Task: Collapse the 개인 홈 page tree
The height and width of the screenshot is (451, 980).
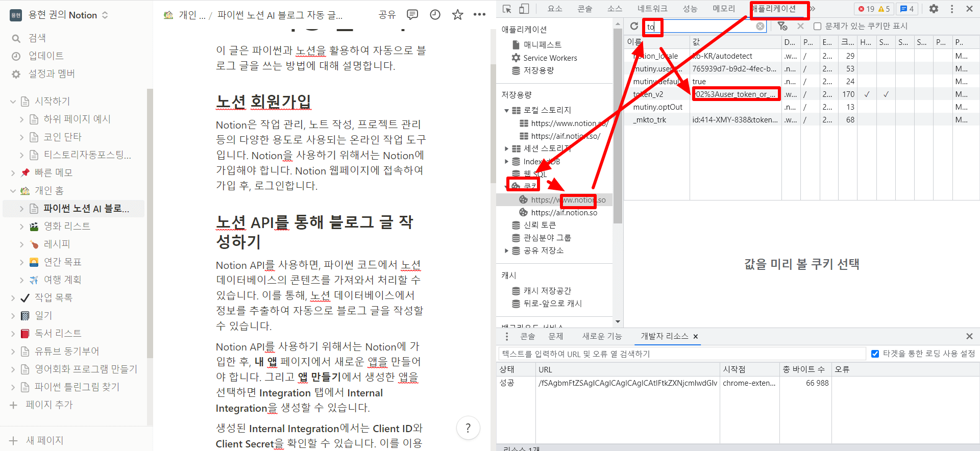Action: coord(13,191)
